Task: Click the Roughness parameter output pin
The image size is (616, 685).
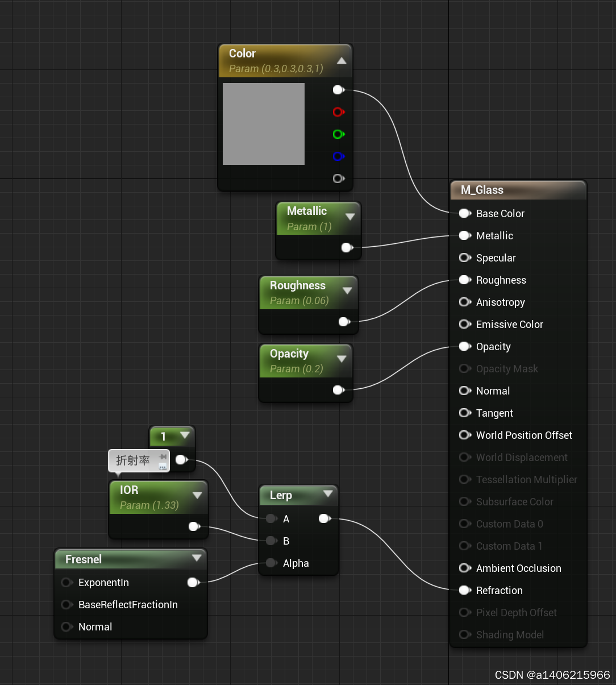Action: [x=344, y=321]
